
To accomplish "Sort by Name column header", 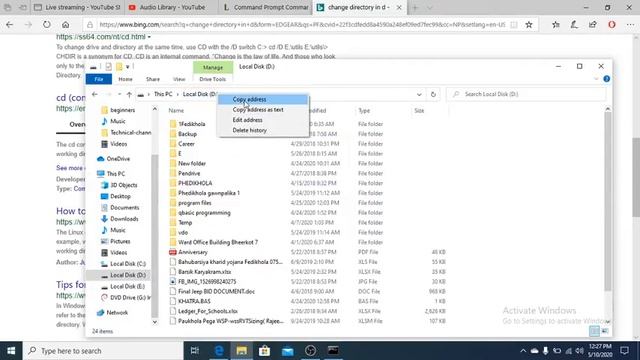I will click(176, 110).
